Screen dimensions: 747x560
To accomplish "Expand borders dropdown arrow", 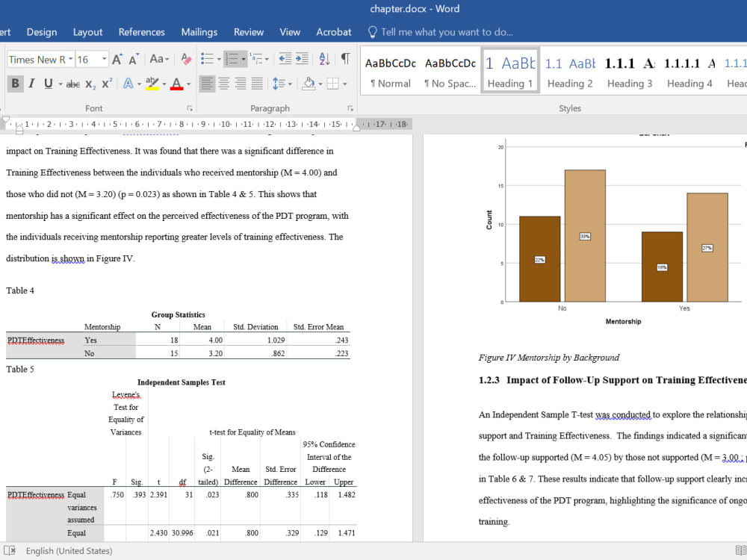I will (x=344, y=84).
